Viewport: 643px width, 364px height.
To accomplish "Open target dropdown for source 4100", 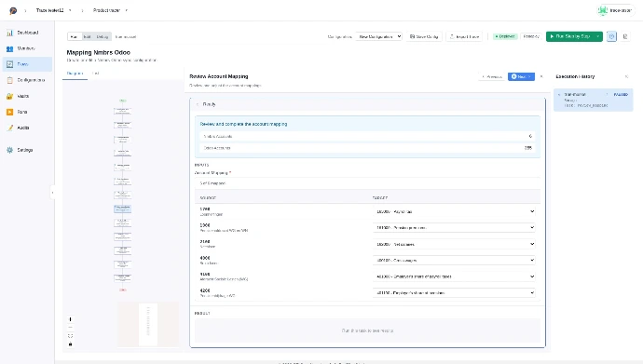I will 454,276.
